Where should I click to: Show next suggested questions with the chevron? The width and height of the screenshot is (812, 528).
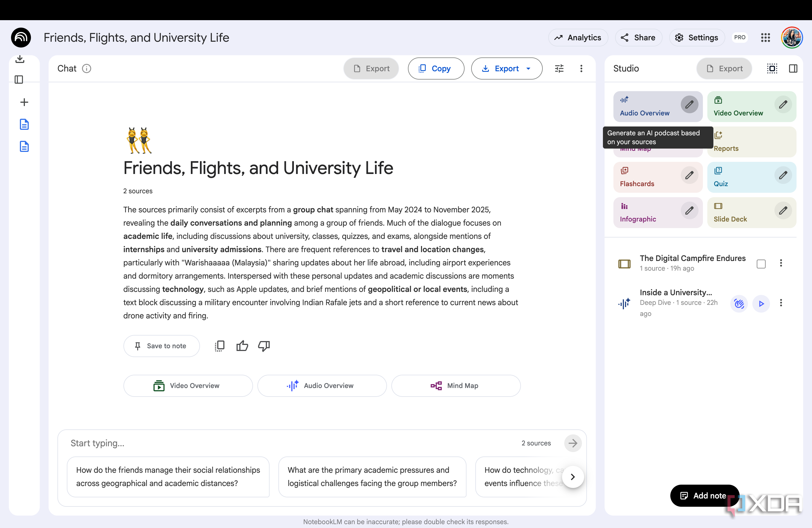tap(573, 476)
